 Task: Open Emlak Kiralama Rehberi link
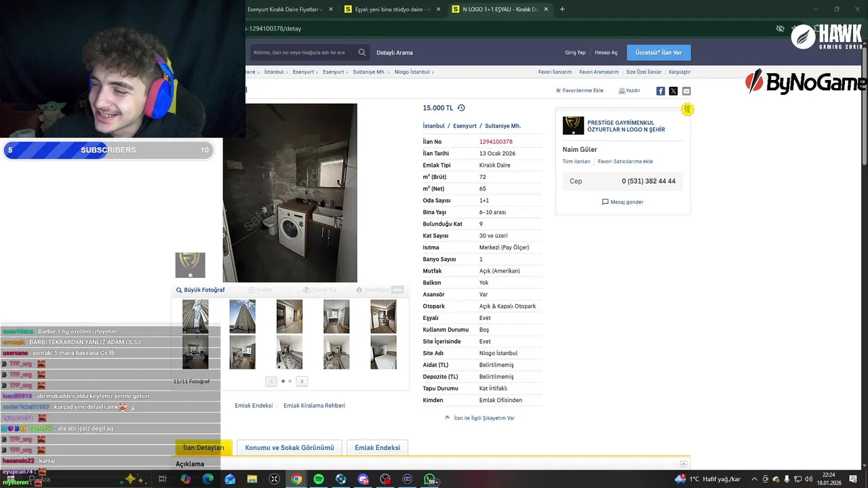click(x=314, y=405)
